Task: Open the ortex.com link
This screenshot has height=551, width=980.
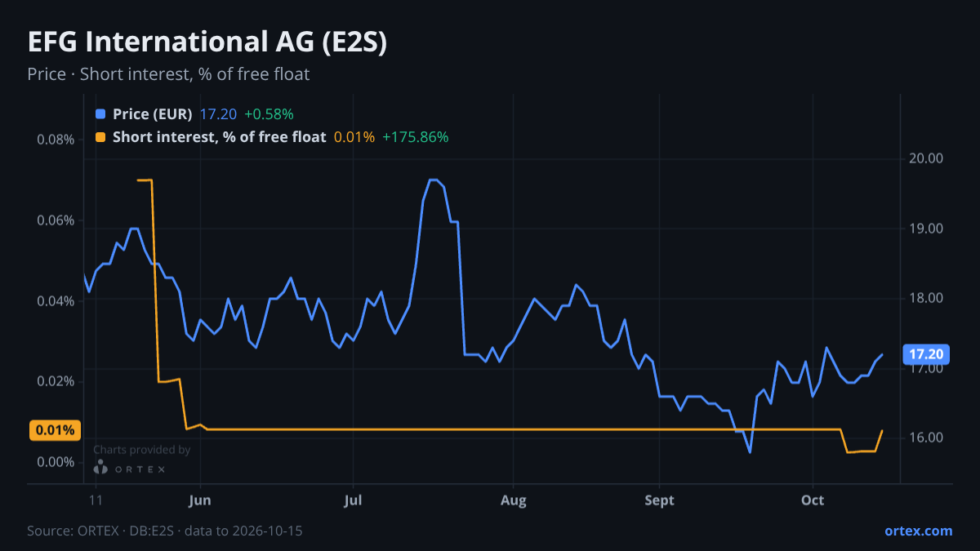Action: pyautogui.click(x=919, y=531)
